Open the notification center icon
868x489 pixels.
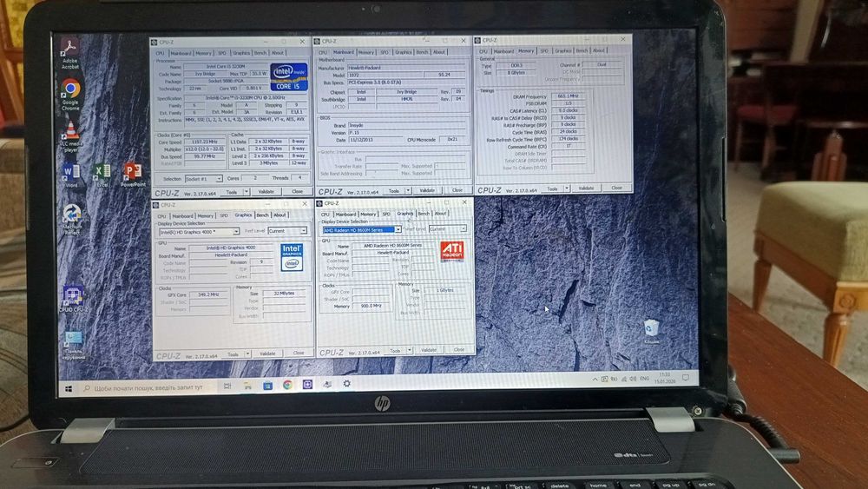pyautogui.click(x=686, y=378)
